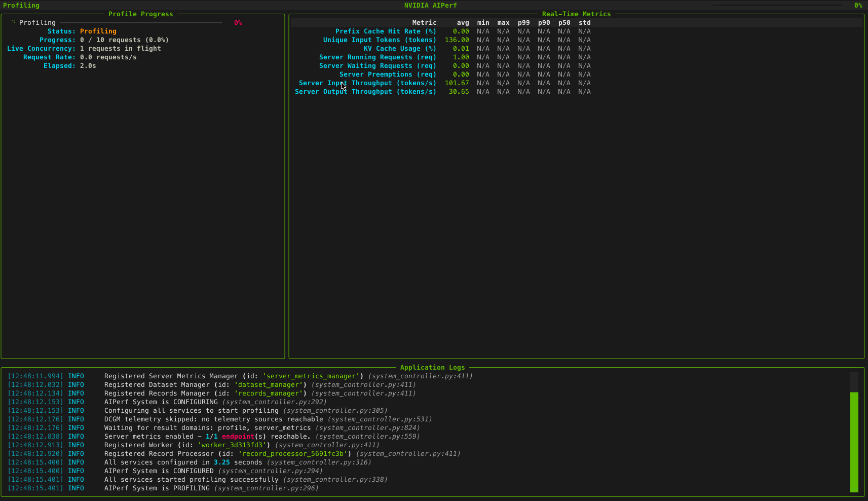Click "Server Output Throughput (tokens/s)" label
Viewport: 868px width, 501px height.
365,92
